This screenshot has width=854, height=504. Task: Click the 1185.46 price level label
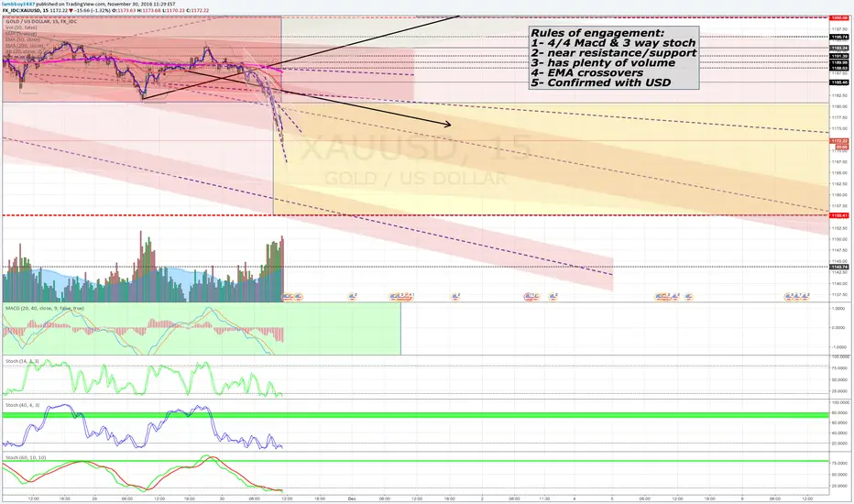838,82
